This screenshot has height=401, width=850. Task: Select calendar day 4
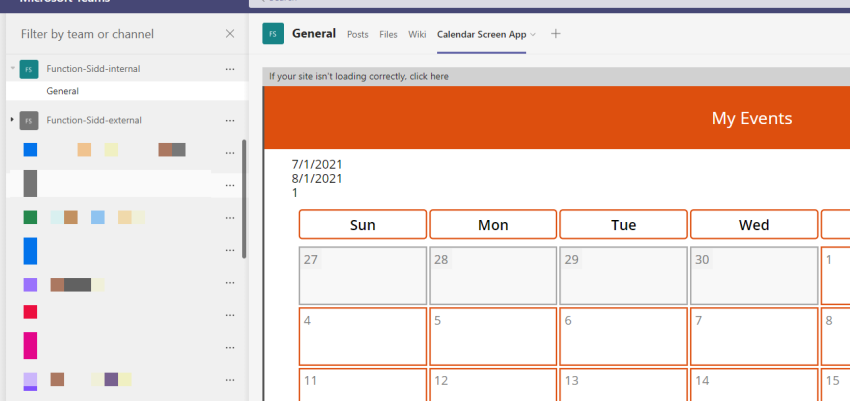363,337
